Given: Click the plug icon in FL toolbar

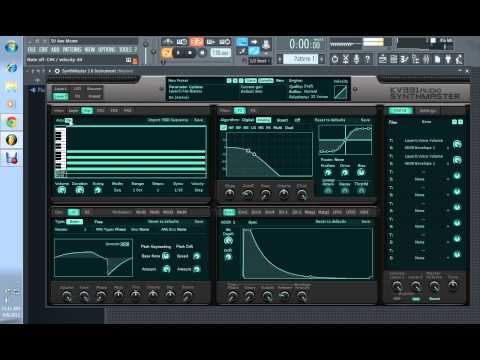Looking at the screenshot, I should [448, 59].
